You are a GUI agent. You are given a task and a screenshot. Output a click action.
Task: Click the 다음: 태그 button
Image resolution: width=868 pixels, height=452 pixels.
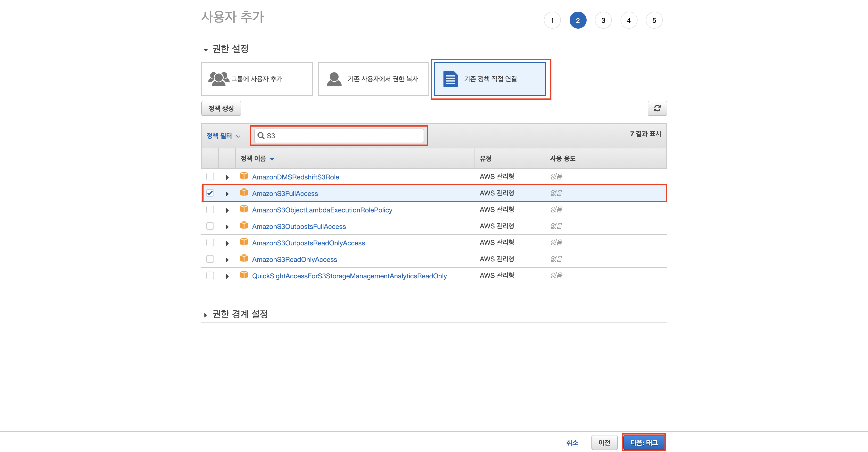click(643, 442)
